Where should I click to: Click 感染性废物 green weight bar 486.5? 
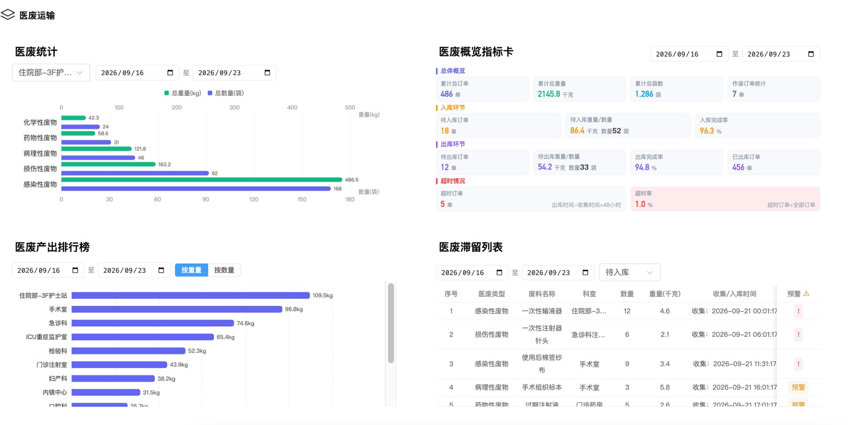(202, 180)
